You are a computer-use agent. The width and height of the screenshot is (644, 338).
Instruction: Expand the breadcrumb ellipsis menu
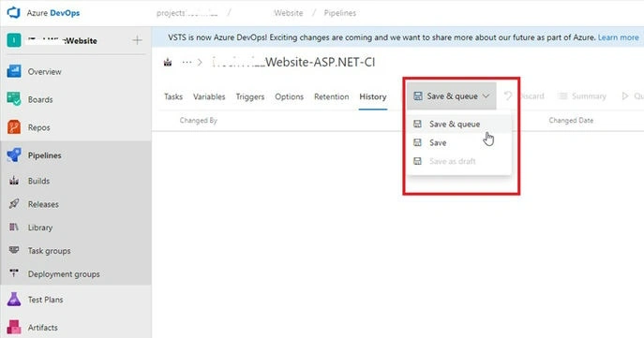pos(187,63)
